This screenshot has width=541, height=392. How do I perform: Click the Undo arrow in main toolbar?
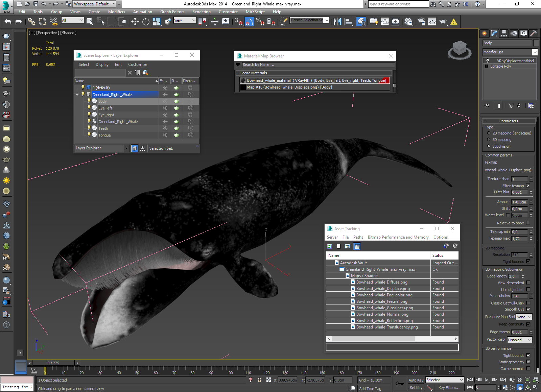pyautogui.click(x=8, y=22)
